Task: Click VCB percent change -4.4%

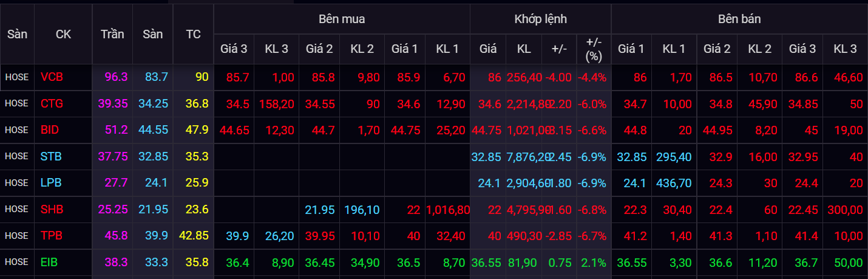Action: click(591, 77)
